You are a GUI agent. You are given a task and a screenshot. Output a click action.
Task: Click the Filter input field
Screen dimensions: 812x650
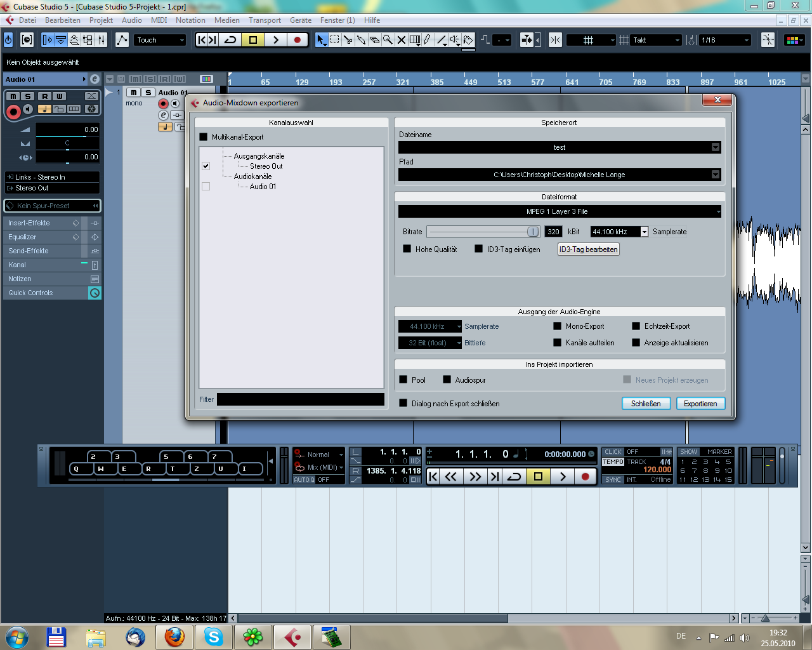pyautogui.click(x=300, y=399)
